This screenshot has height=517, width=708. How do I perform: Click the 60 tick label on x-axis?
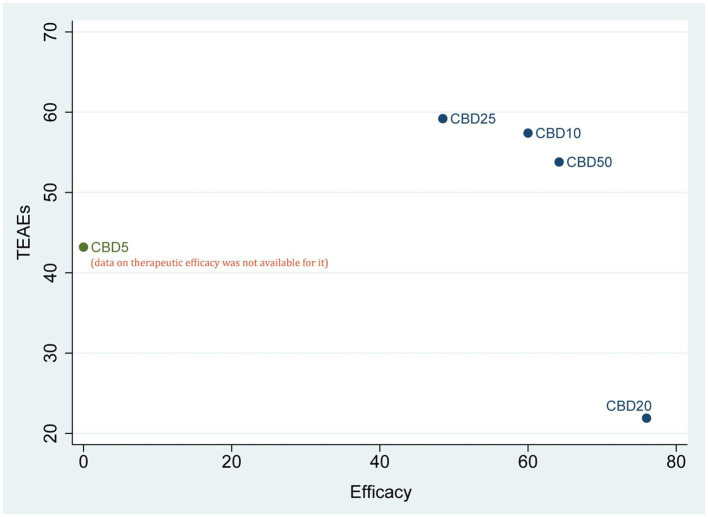tap(527, 462)
